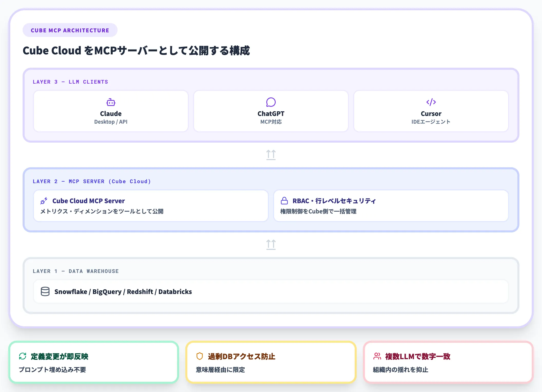Viewport: 542px width, 392px height.
Task: Click upward arrows between Layer 2 and Layer 3
Action: tap(271, 155)
